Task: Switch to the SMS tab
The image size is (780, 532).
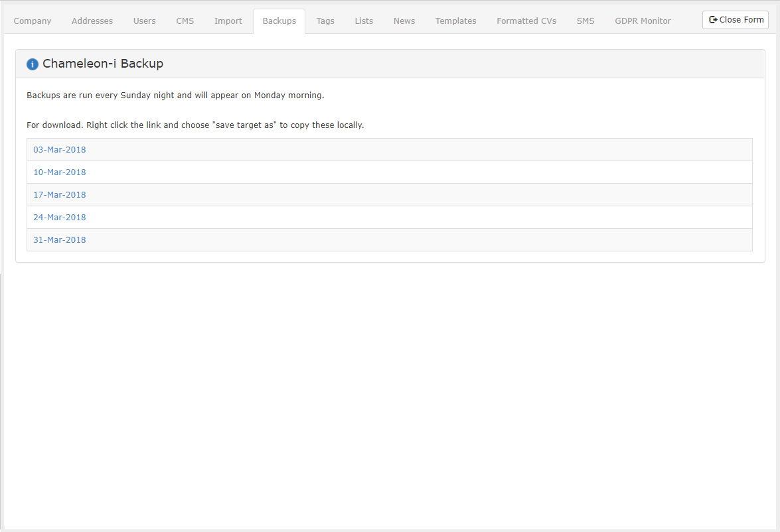Action: coord(585,21)
